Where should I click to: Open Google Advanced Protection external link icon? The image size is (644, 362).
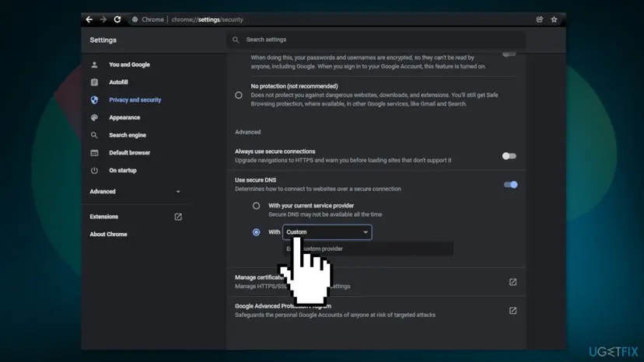click(513, 311)
